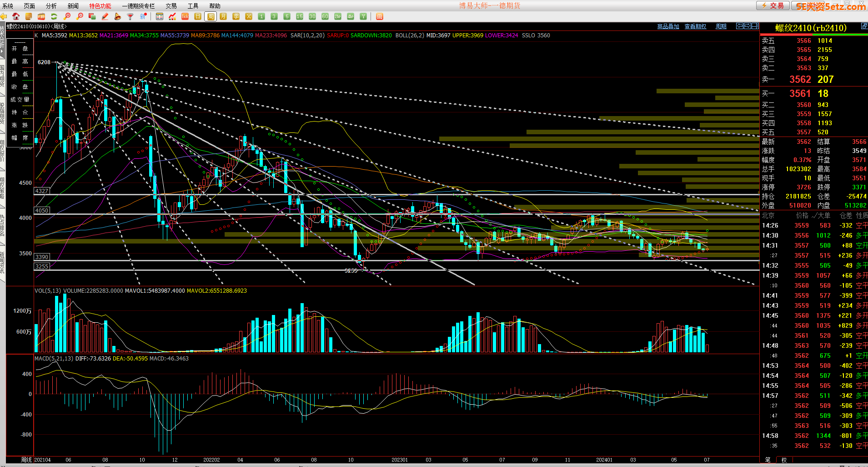Click the 4327 price level label
868x467 pixels.
pos(41,191)
